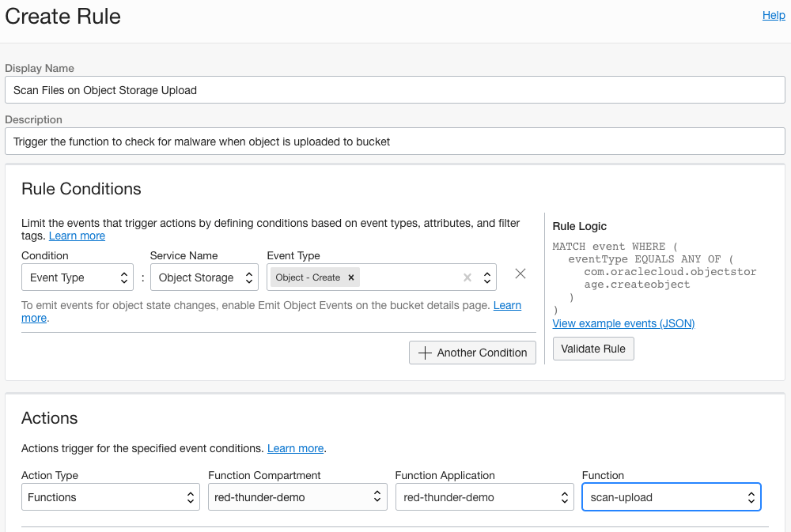Follow Learn more link in Actions section
791x532 pixels.
295,448
